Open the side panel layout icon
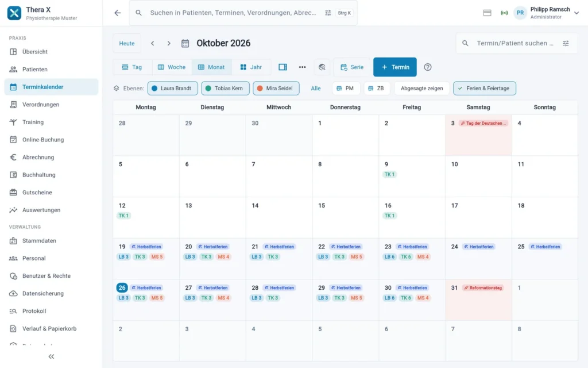The image size is (588, 368). 283,67
